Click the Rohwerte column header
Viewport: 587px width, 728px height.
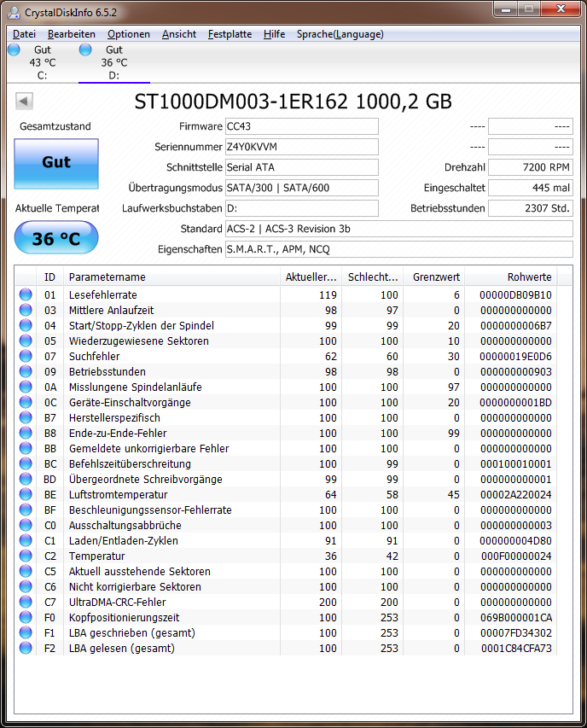(511, 277)
